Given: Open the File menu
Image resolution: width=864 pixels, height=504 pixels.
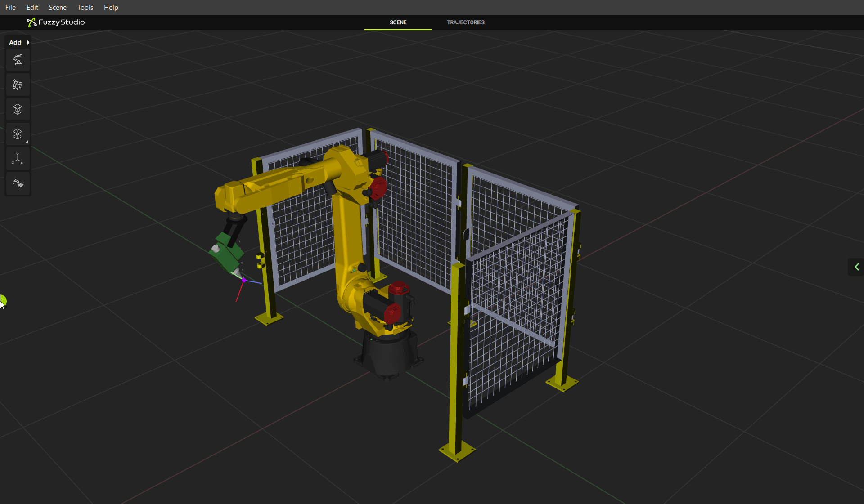Looking at the screenshot, I should [10, 7].
